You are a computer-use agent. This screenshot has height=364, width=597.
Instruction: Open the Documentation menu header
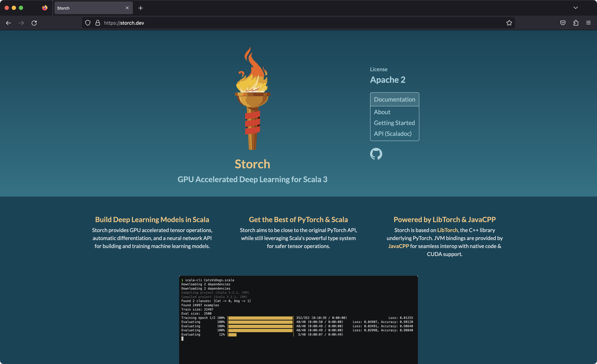coord(394,99)
